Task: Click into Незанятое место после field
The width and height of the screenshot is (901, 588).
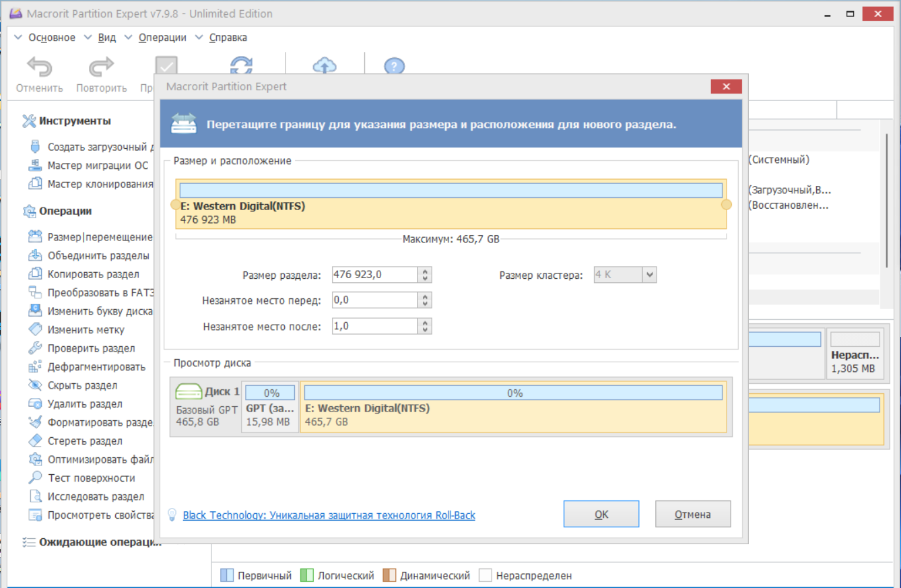Action: [375, 326]
